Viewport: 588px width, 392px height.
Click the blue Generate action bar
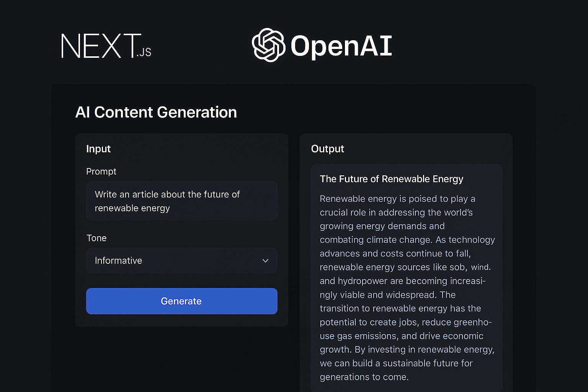click(x=181, y=301)
